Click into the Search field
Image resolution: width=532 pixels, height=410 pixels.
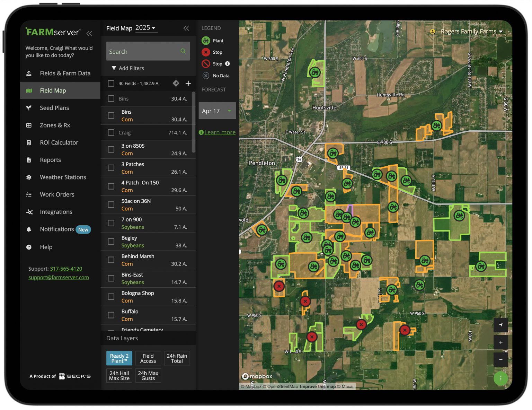click(148, 51)
